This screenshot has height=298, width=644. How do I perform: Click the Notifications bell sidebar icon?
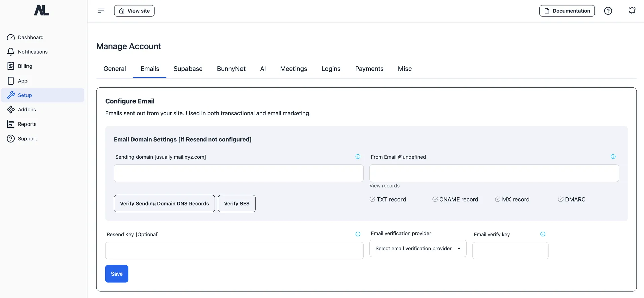[11, 52]
